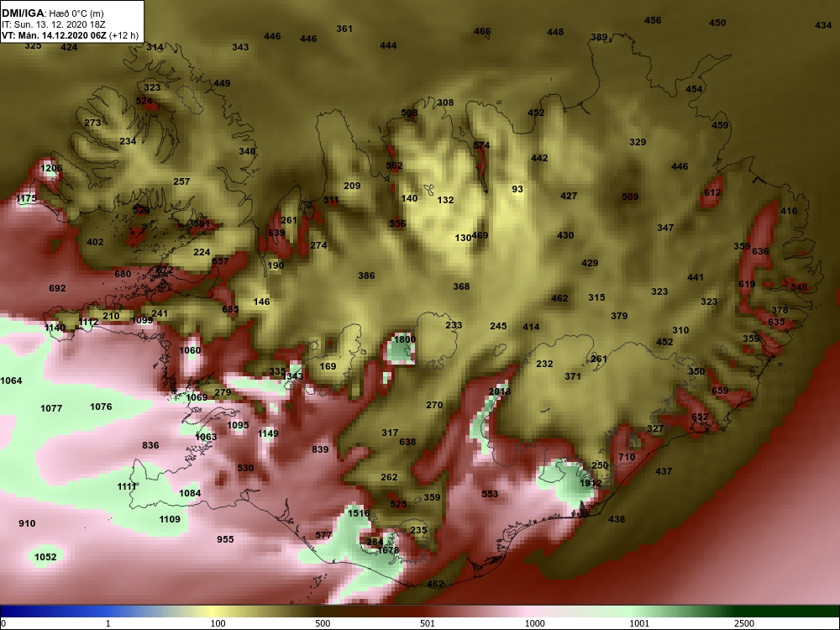The image size is (840, 630).
Task: Click the 'VT: Mán. 14.12.2020 06Z' valid time
Action: tap(54, 36)
